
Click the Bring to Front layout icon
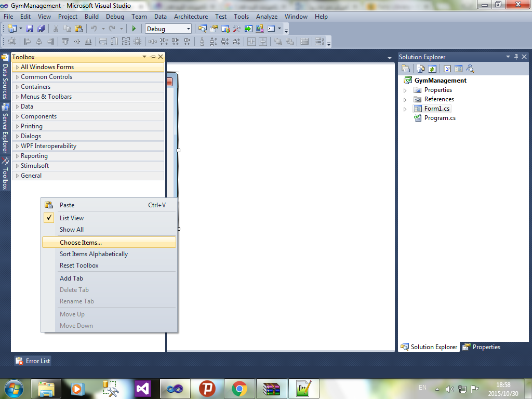(278, 42)
